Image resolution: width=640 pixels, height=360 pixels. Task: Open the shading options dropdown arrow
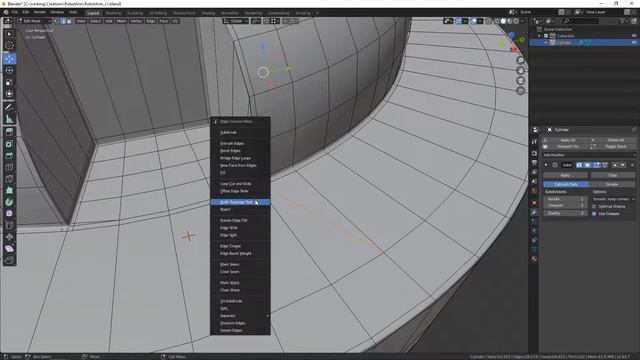point(522,21)
